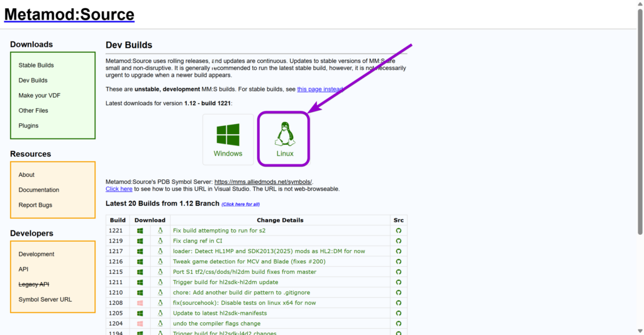Open GitHub source for build 1219
The image size is (644, 335).
(x=398, y=241)
